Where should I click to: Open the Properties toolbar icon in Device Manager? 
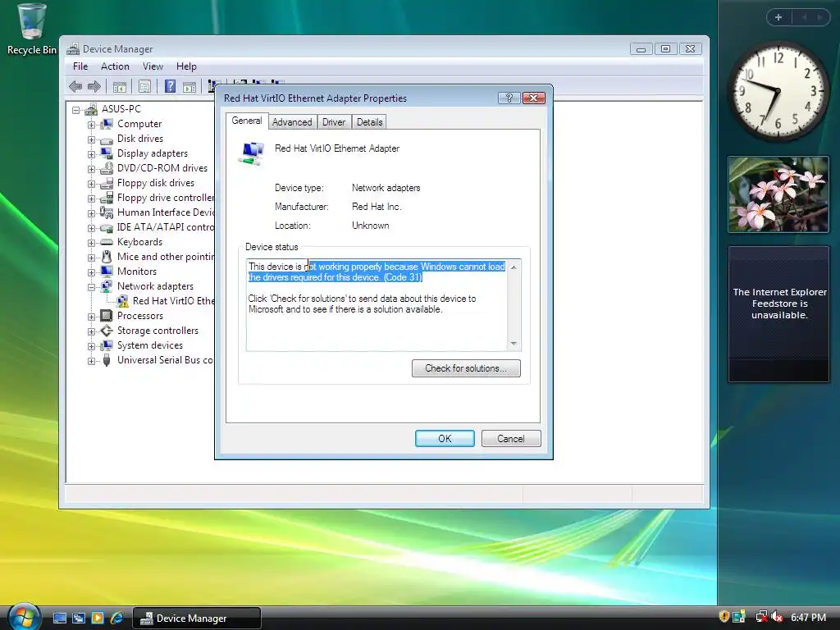pos(144,86)
